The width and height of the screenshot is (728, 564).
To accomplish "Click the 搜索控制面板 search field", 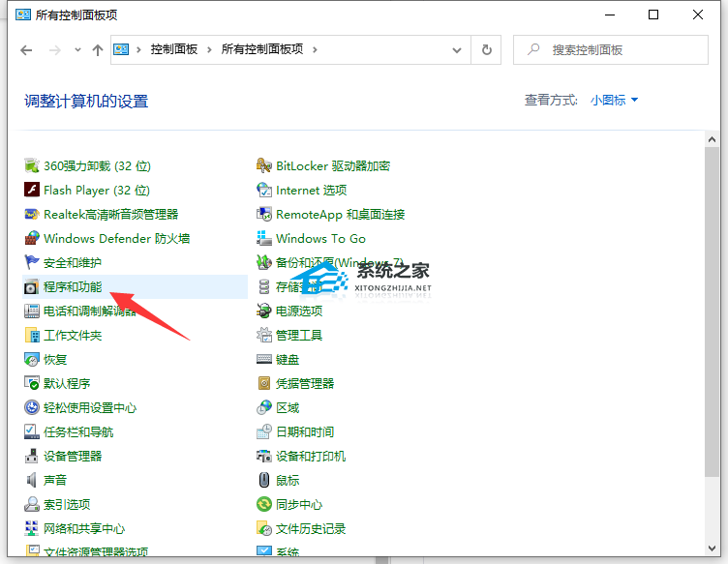I will coord(620,49).
